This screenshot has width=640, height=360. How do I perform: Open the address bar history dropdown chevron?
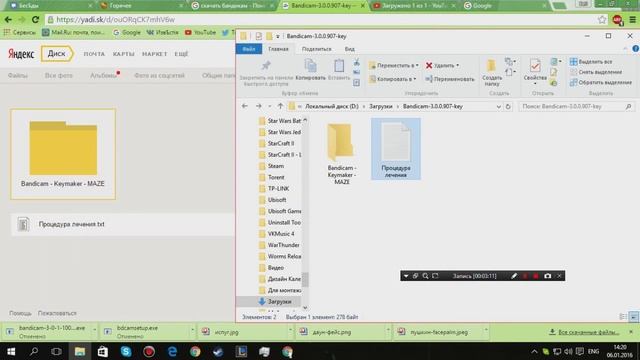pyautogui.click(x=498, y=107)
